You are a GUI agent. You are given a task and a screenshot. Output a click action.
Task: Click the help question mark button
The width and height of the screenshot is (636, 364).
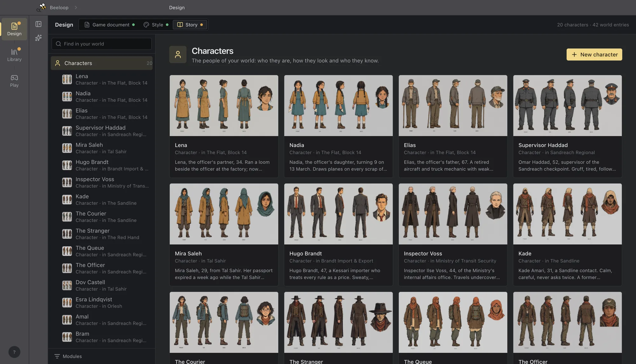[14, 352]
